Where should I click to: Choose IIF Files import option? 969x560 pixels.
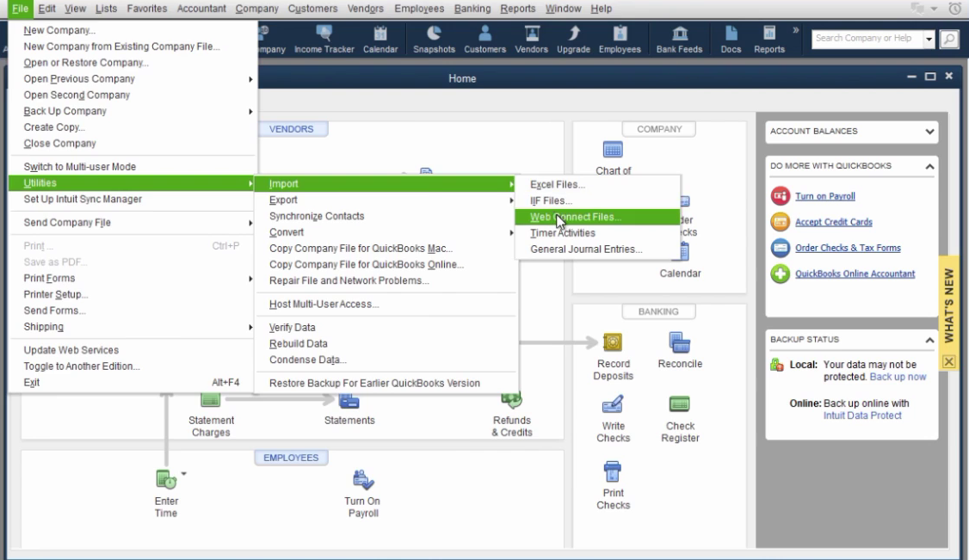(x=597, y=200)
